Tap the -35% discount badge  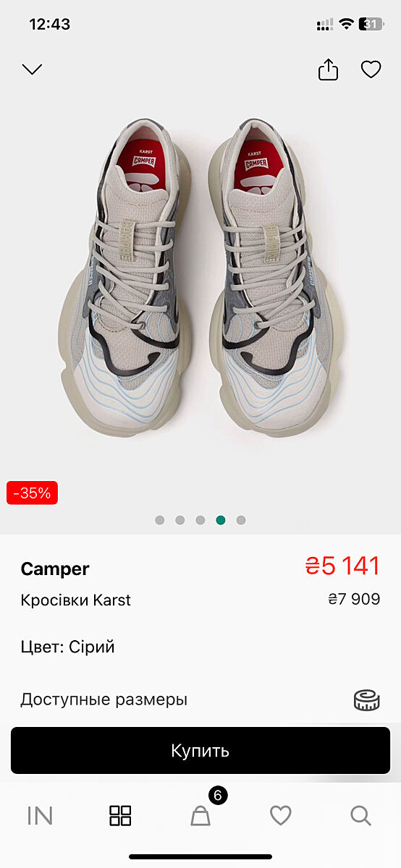(32, 493)
